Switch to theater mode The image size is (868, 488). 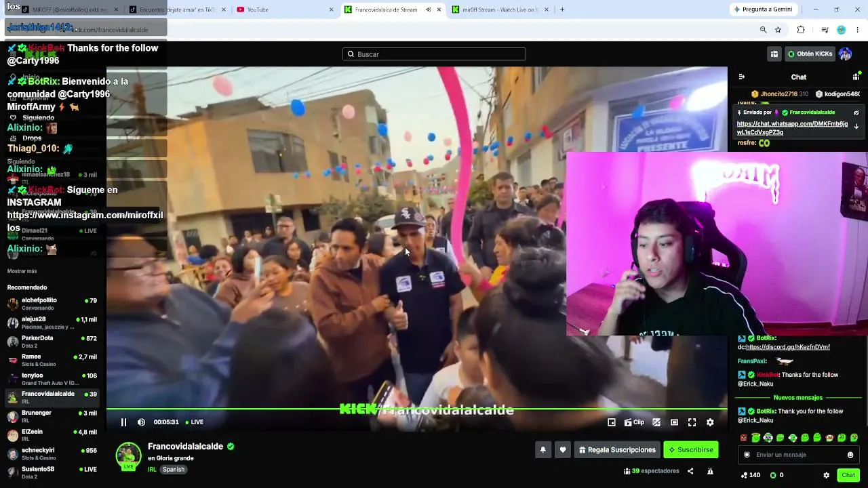point(674,422)
